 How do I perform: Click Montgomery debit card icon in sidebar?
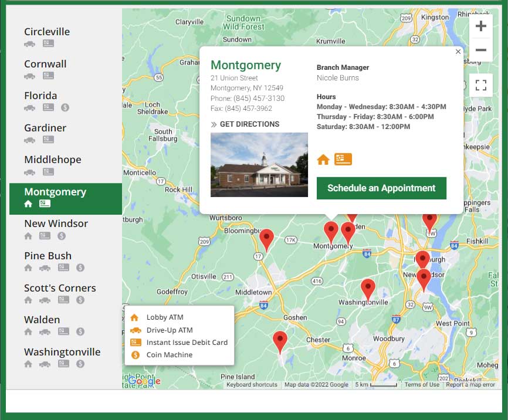45,203
